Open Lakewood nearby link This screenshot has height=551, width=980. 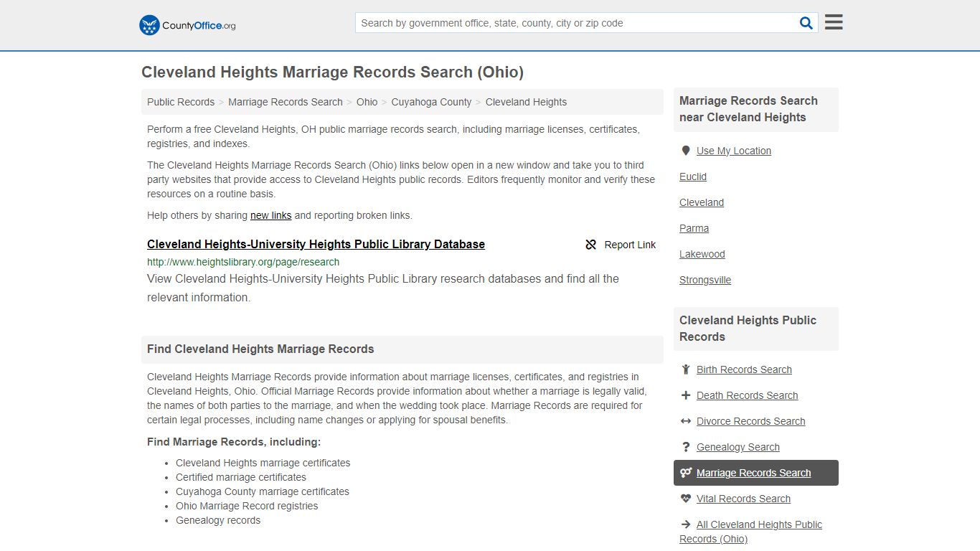tap(702, 254)
